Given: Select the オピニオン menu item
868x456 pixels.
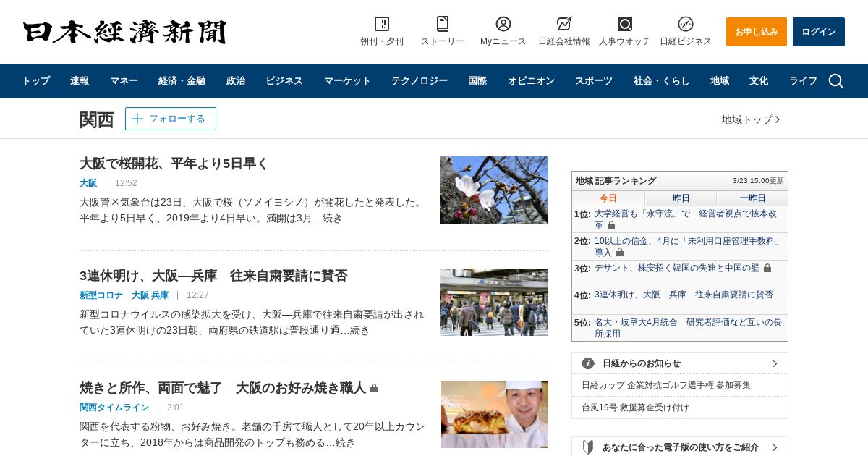Looking at the screenshot, I should coord(531,81).
